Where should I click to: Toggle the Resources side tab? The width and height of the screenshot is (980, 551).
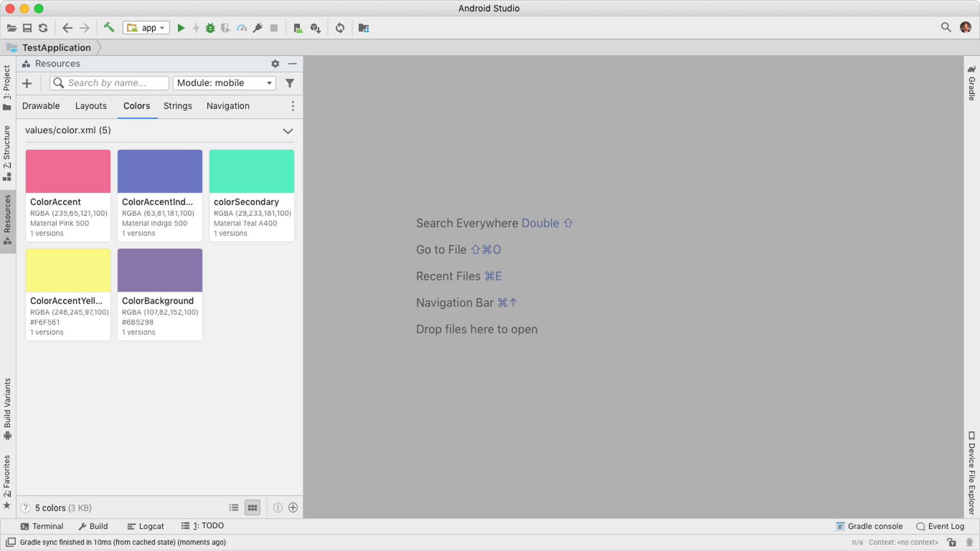[x=7, y=220]
